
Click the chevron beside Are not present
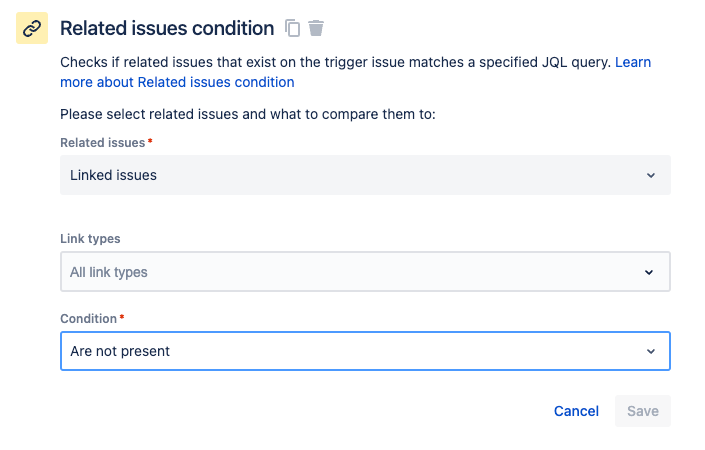click(650, 351)
